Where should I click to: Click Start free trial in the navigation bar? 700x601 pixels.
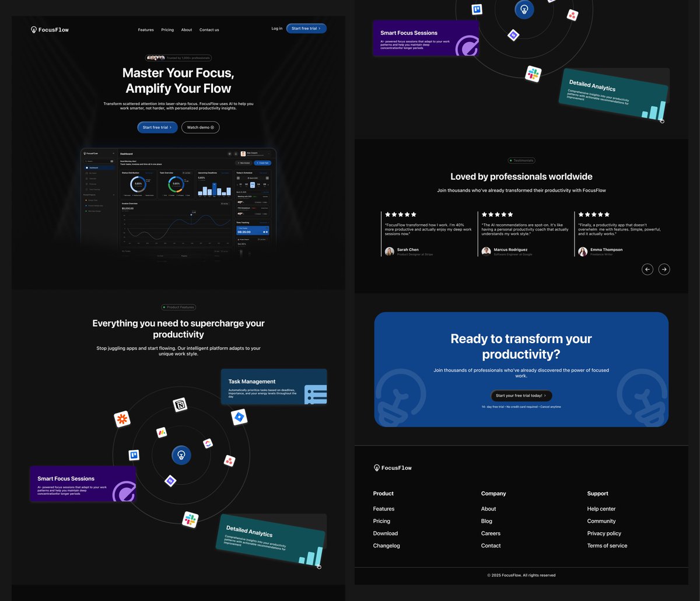click(x=306, y=29)
